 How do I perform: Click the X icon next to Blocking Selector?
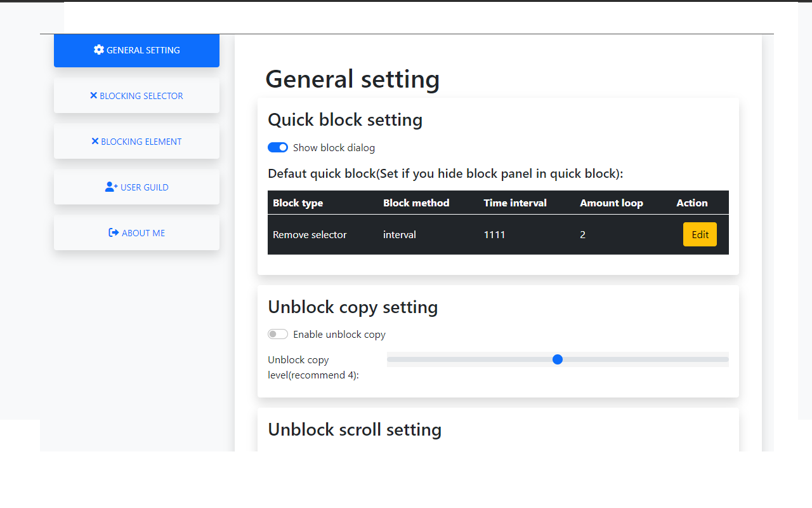[95, 95]
